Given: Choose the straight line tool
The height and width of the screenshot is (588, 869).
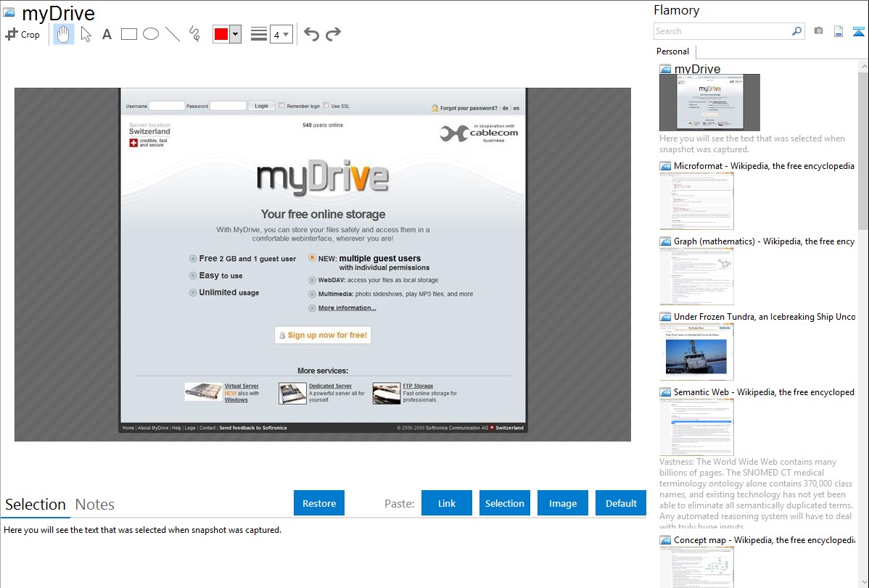Looking at the screenshot, I should [173, 34].
